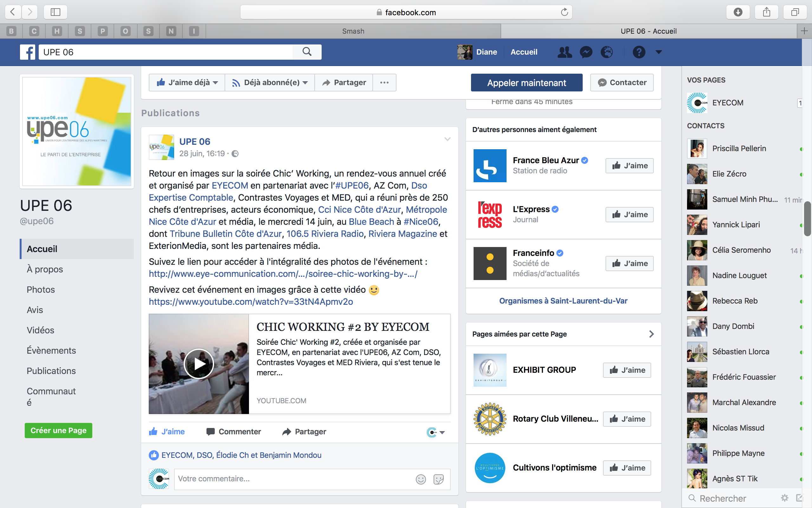812x508 pixels.
Task: Click new message compose icon
Action: pyautogui.click(x=800, y=498)
